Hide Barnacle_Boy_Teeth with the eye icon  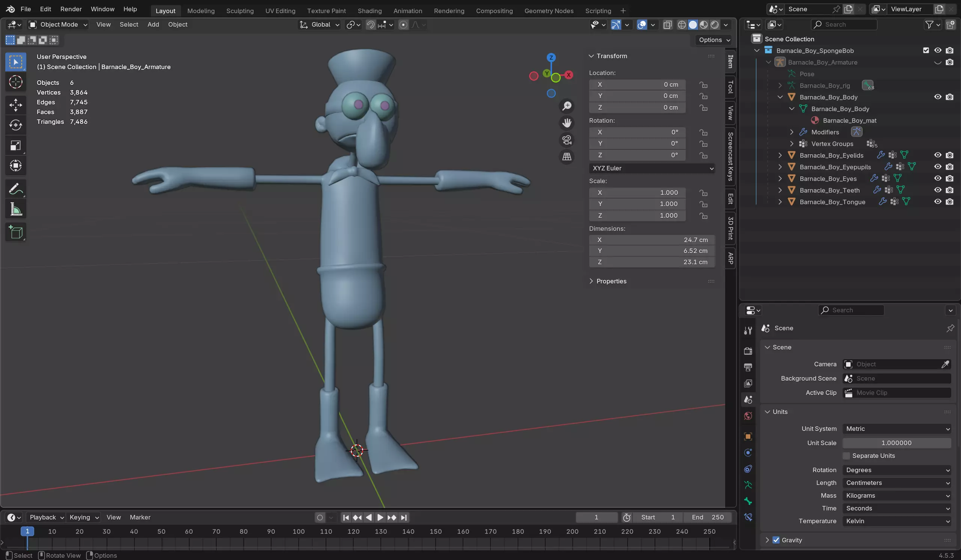pos(938,190)
